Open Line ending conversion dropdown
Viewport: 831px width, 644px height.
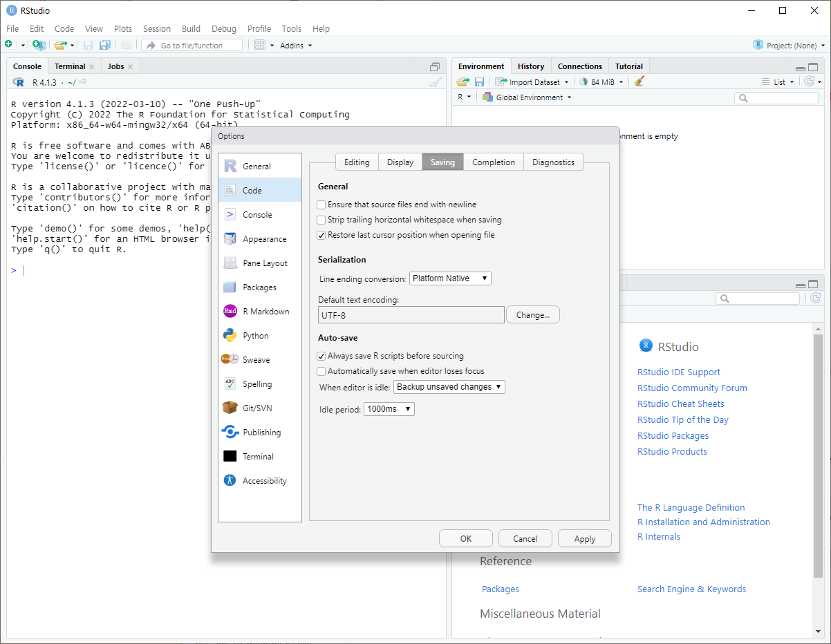(x=450, y=278)
